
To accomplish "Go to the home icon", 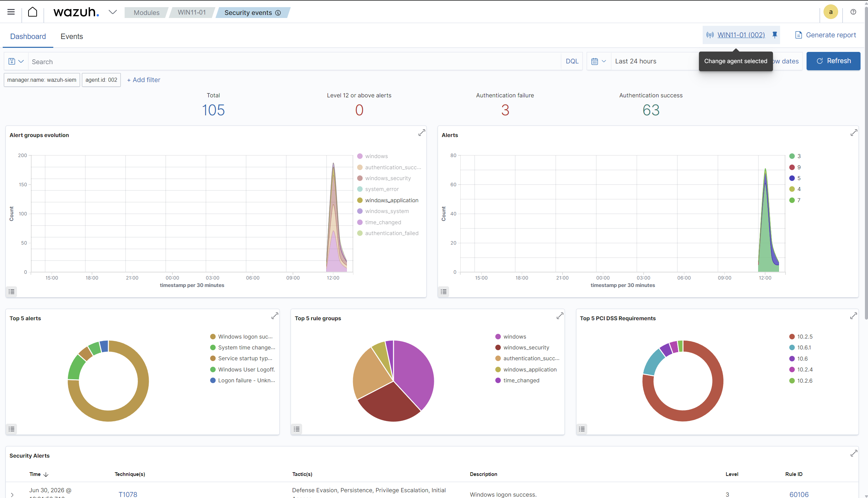I will click(x=33, y=12).
